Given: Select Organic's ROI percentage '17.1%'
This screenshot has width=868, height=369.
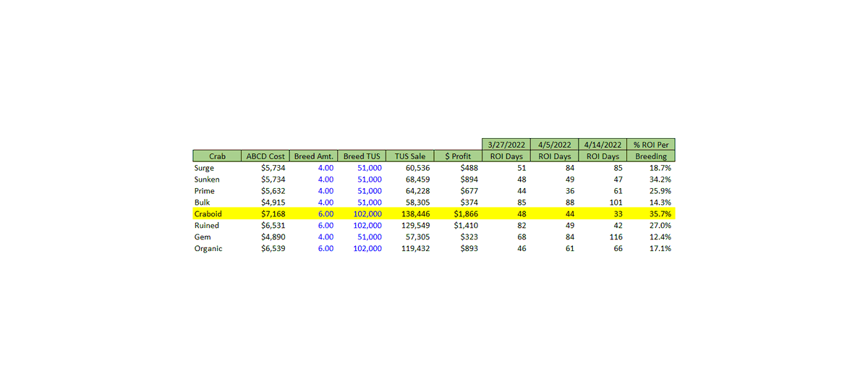Looking at the screenshot, I should (660, 249).
